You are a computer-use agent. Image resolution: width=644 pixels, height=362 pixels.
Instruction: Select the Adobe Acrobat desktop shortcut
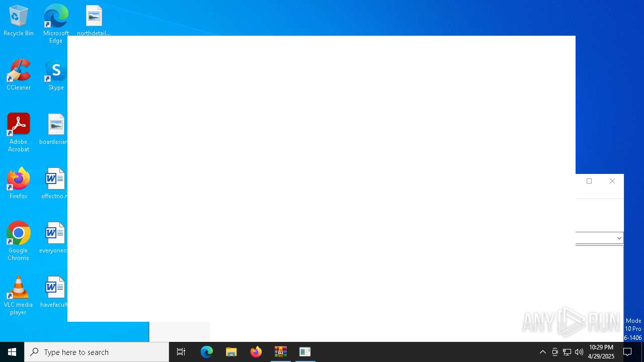click(19, 133)
